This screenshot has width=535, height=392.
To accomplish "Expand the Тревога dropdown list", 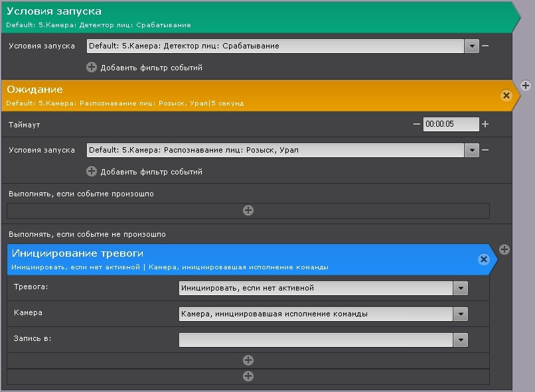I will [x=461, y=289].
